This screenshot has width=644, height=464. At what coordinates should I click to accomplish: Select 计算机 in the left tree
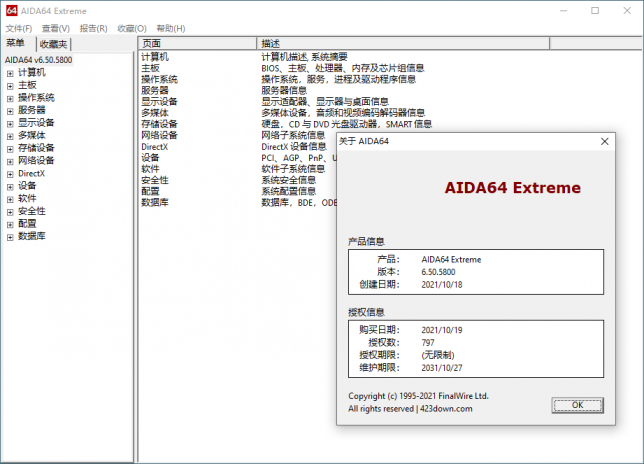coord(32,73)
